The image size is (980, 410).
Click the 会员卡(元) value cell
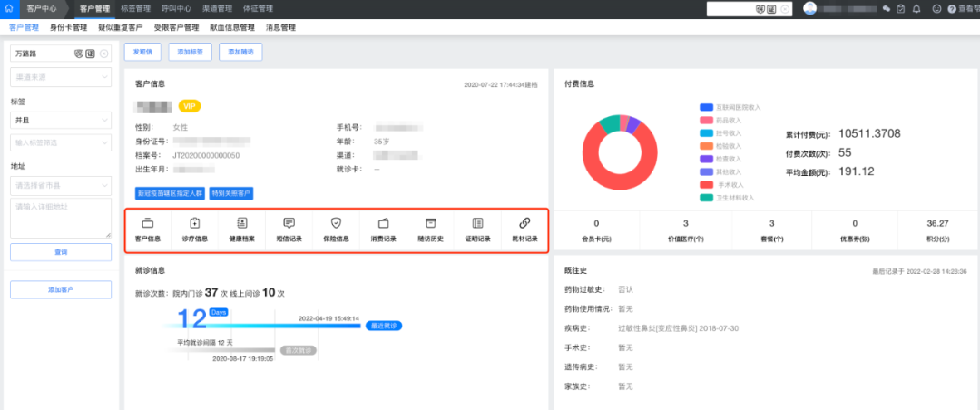(597, 230)
